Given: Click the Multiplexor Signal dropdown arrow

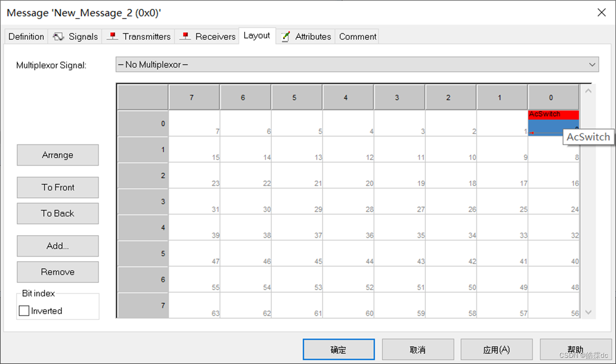Looking at the screenshot, I should click(592, 64).
